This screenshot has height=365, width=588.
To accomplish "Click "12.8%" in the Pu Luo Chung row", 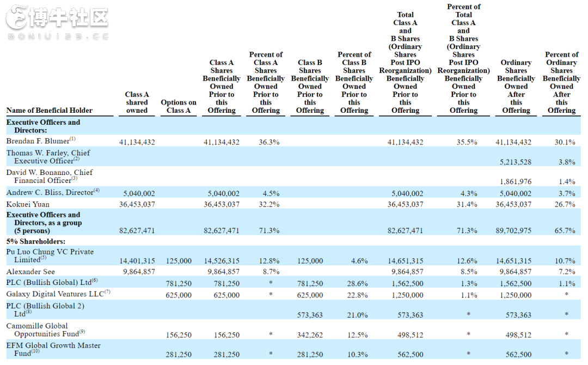I will click(x=269, y=261).
